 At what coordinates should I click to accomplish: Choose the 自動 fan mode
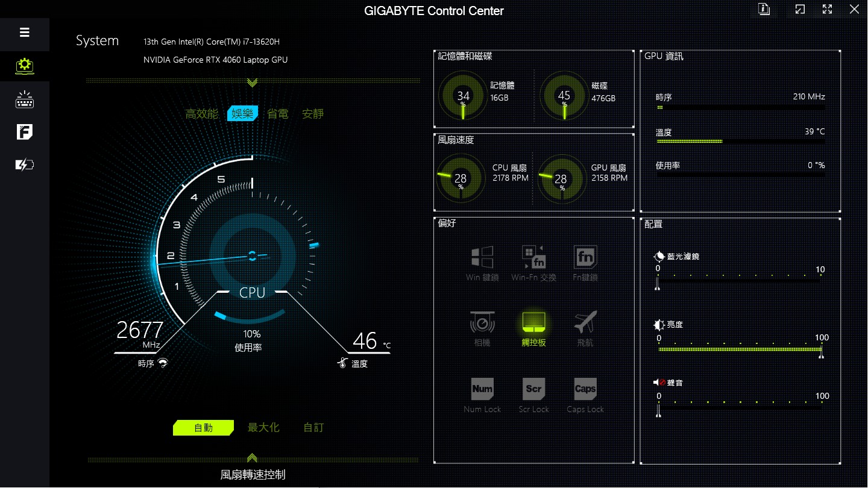click(203, 428)
